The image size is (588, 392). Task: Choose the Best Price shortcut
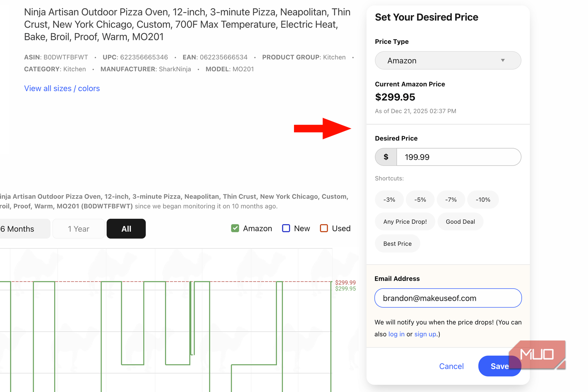tap(397, 243)
